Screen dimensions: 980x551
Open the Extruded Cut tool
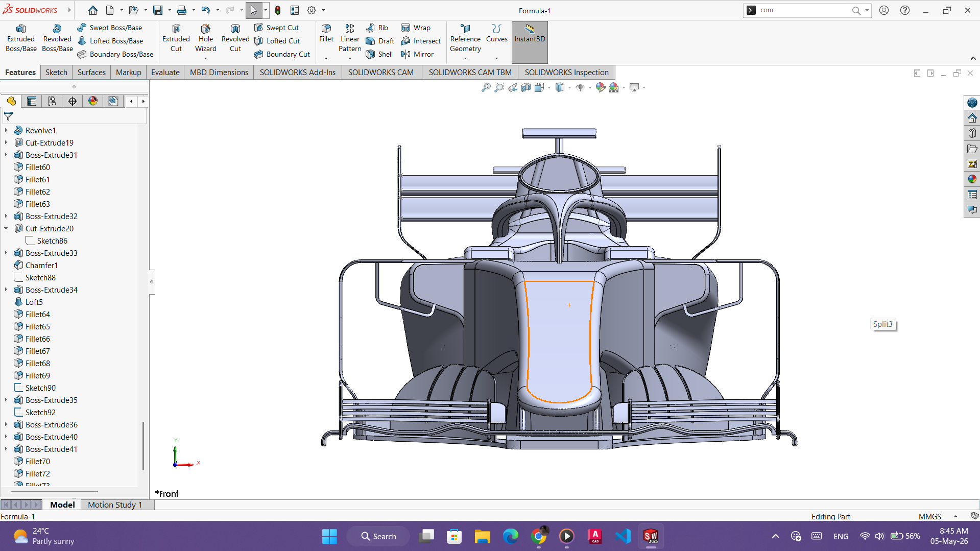click(x=176, y=38)
